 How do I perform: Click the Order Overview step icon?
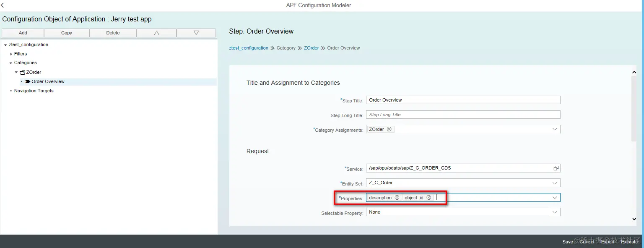tap(27, 81)
